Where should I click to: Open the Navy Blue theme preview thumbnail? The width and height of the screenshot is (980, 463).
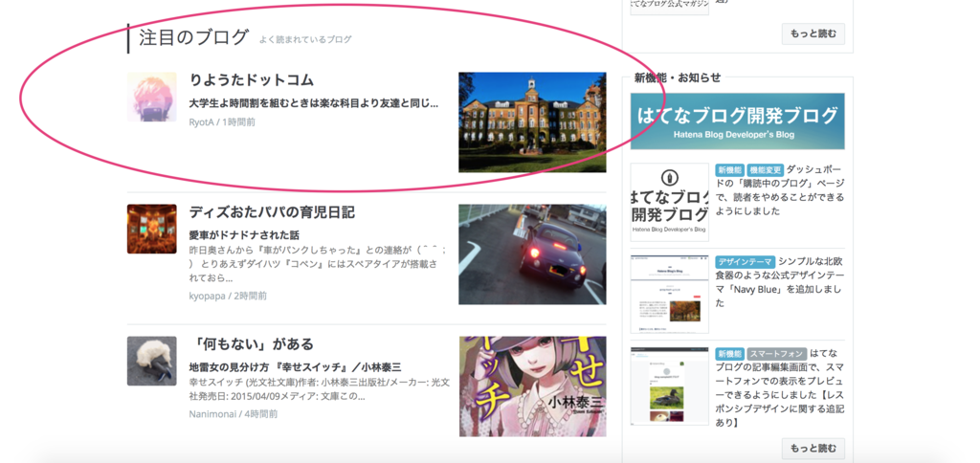(669, 294)
